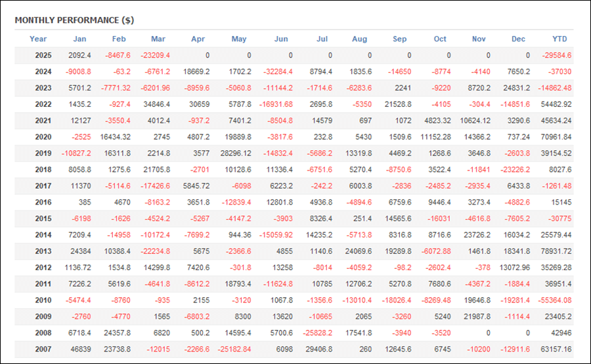Click the 2018 December value -23226.2
The image size is (591, 364).
pos(515,169)
